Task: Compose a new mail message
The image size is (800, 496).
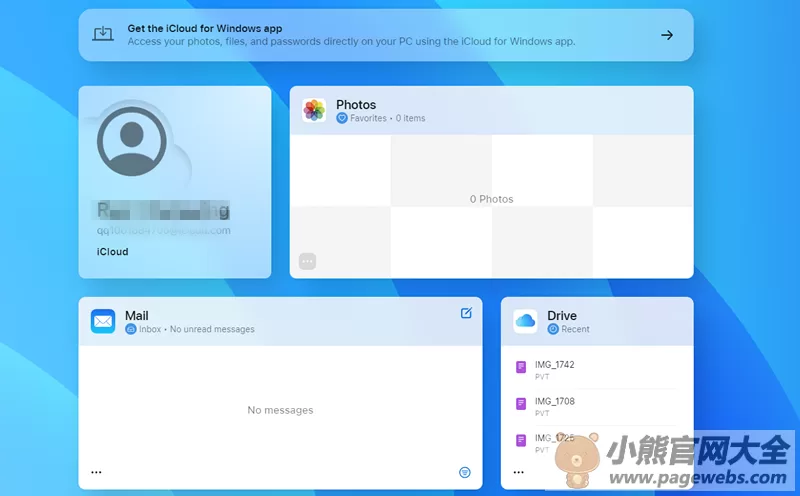Action: pyautogui.click(x=466, y=313)
